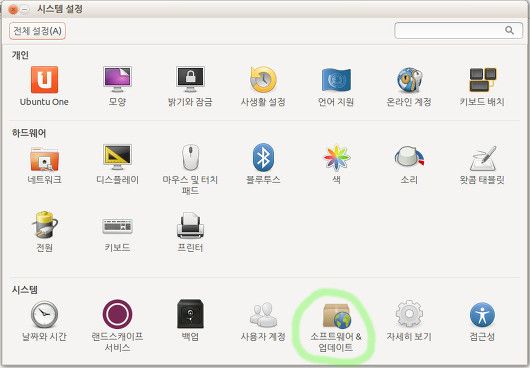
Task: Open 사용자 계정 user accounts
Action: (263, 321)
